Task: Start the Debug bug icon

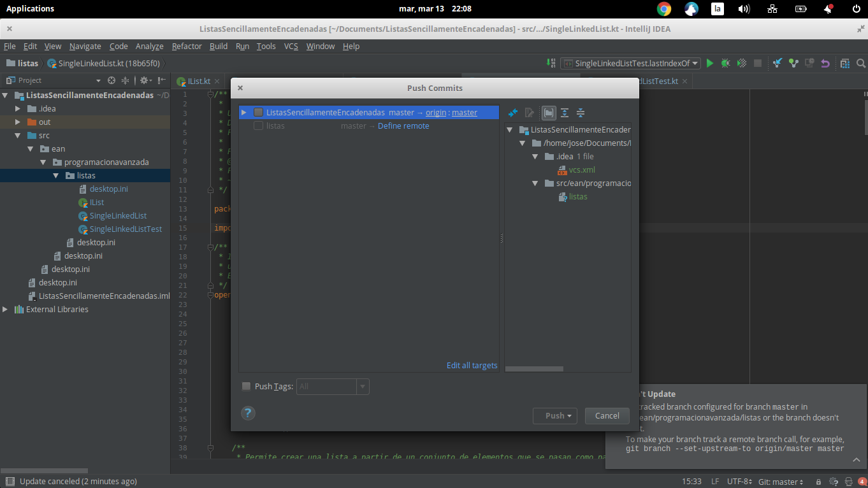Action: 725,63
